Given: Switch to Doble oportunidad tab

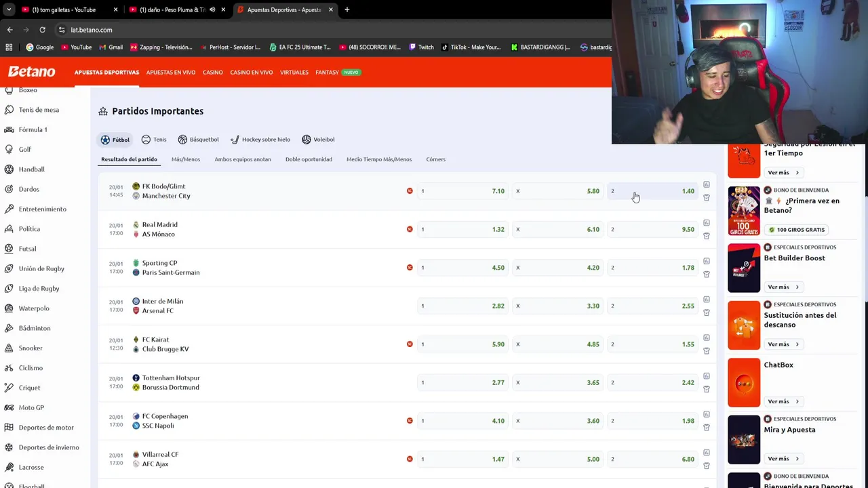Looking at the screenshot, I should point(309,159).
